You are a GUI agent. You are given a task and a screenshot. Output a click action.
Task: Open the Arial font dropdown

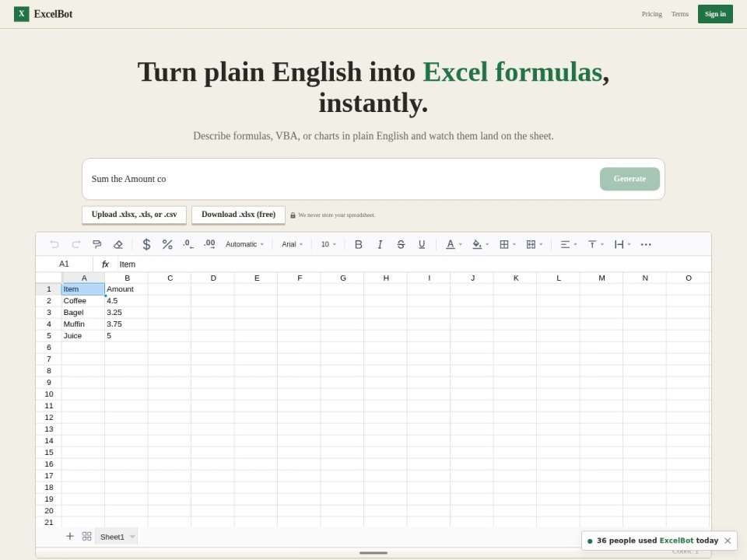292,244
